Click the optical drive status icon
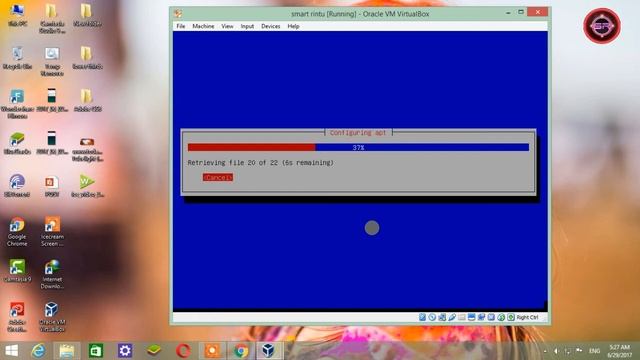 432,317
